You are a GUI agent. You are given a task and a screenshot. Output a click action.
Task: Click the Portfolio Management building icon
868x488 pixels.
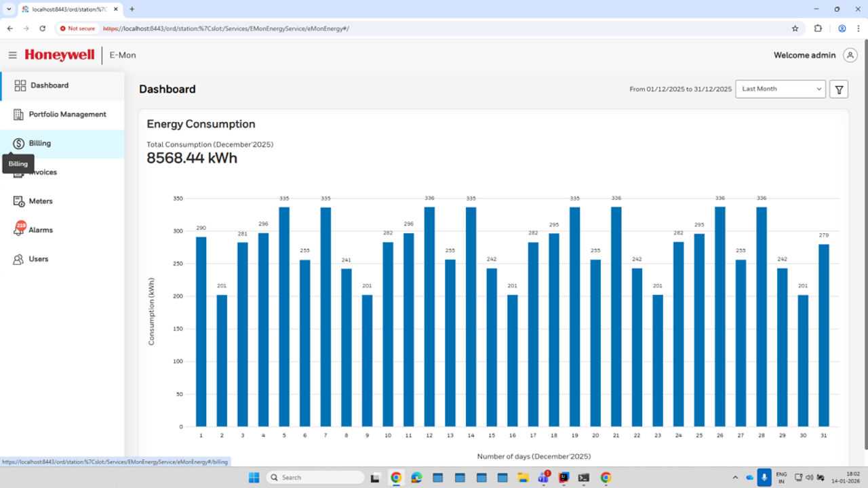(18, 115)
